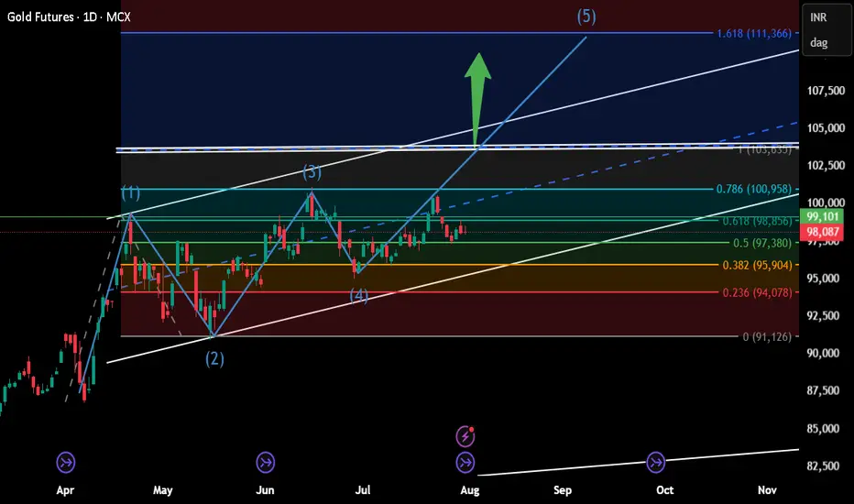Click the 105,000 price axis value
Image resolution: width=854 pixels, height=504 pixels.
826,128
